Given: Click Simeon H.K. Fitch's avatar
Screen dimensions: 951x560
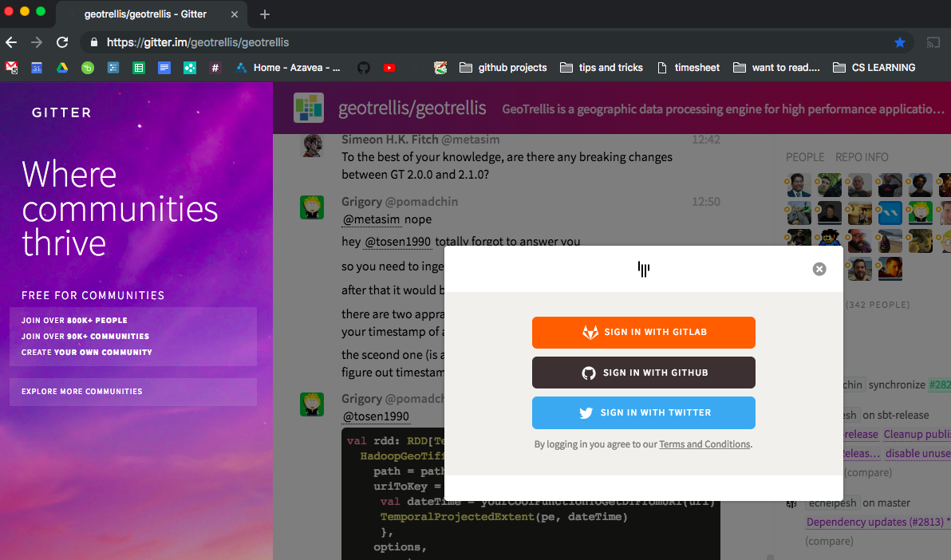Looking at the screenshot, I should [313, 146].
